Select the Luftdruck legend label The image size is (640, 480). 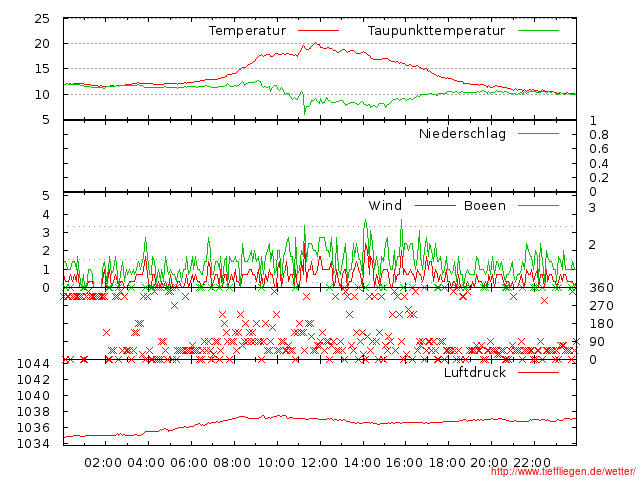(x=475, y=372)
